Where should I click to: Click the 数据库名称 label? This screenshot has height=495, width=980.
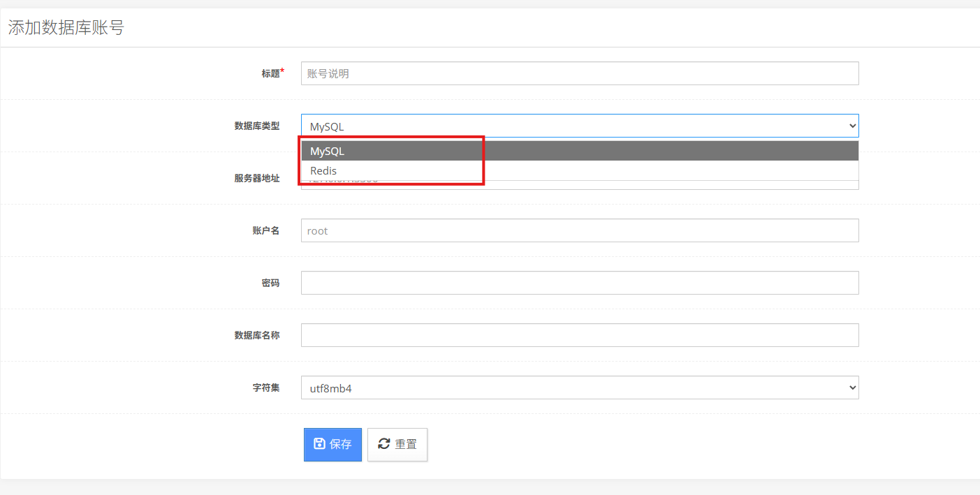point(256,335)
